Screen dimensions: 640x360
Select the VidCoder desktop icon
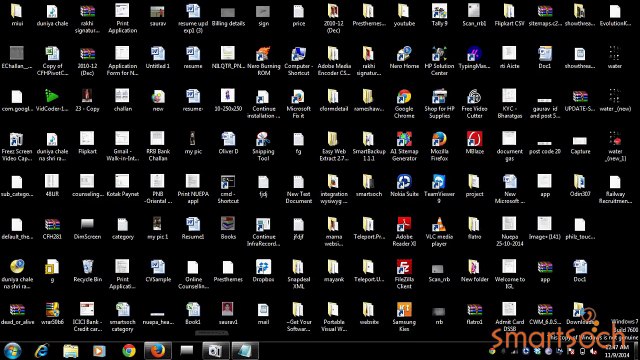click(x=52, y=100)
